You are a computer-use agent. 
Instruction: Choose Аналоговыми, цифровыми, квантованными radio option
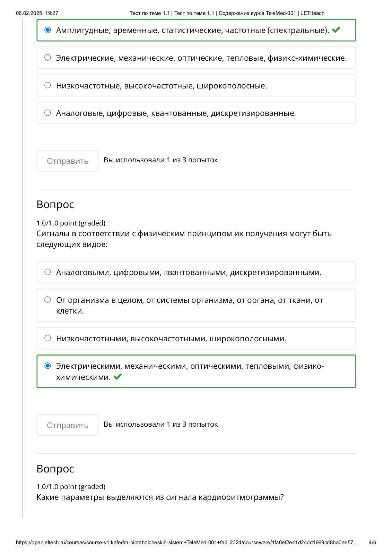[x=47, y=272]
